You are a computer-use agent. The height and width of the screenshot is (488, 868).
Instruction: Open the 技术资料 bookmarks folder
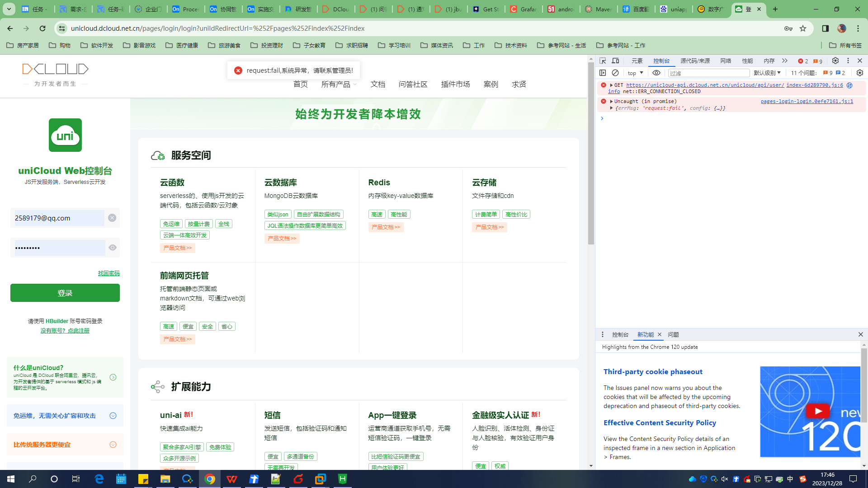click(511, 45)
